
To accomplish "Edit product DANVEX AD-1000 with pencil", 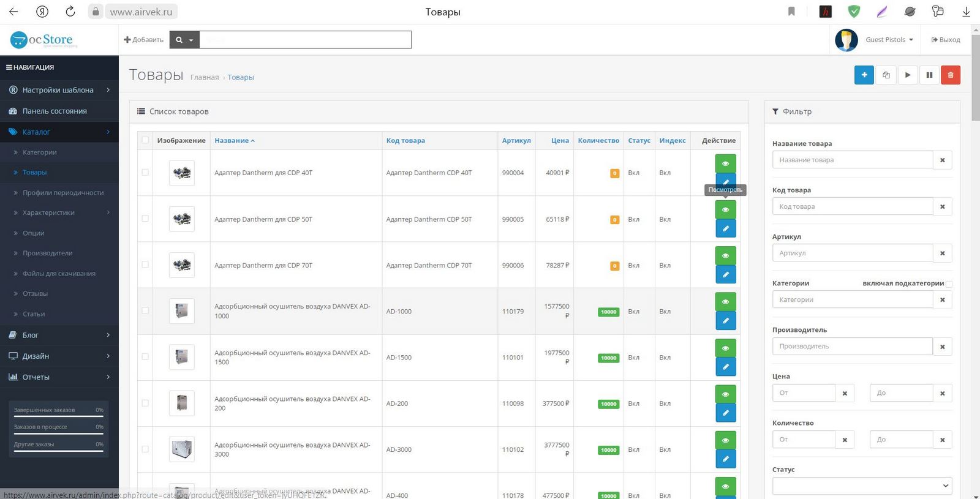I will click(725, 320).
